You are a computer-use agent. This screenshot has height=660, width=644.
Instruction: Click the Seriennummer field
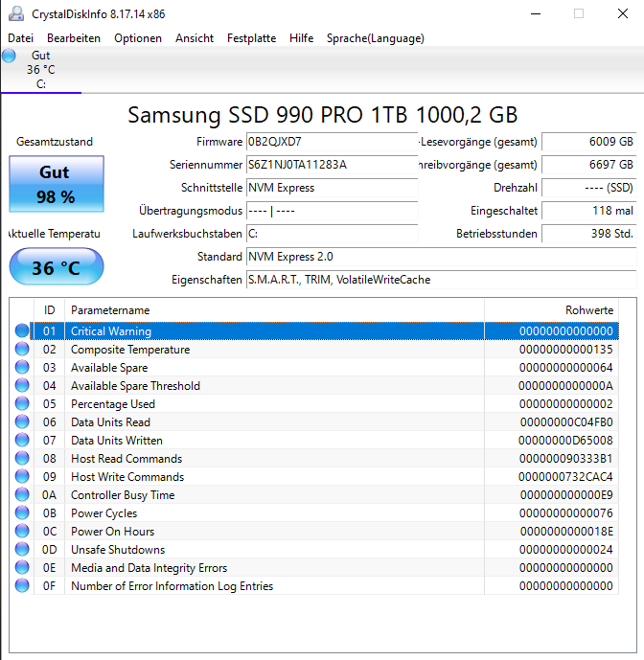point(332,165)
